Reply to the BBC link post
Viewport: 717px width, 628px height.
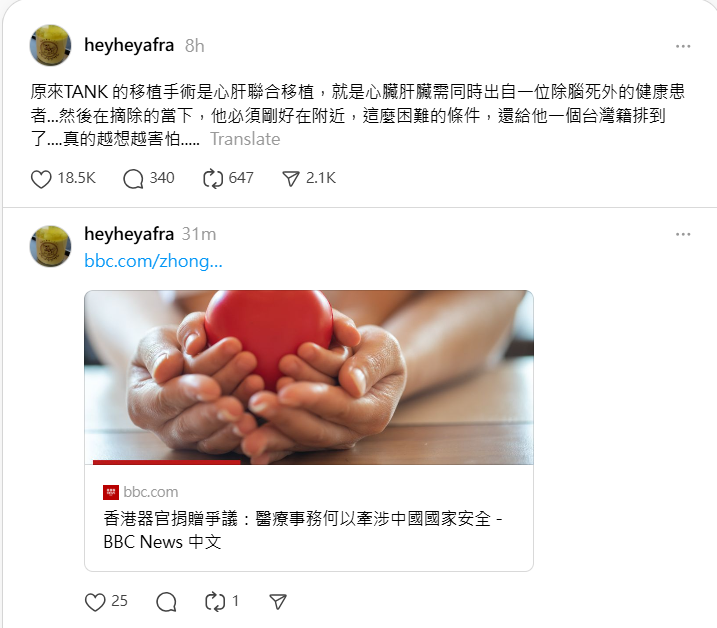pyautogui.click(x=166, y=602)
